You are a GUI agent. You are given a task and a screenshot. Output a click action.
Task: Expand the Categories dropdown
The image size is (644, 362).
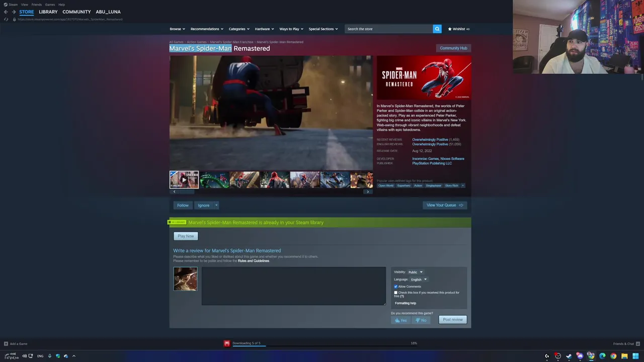(x=239, y=29)
